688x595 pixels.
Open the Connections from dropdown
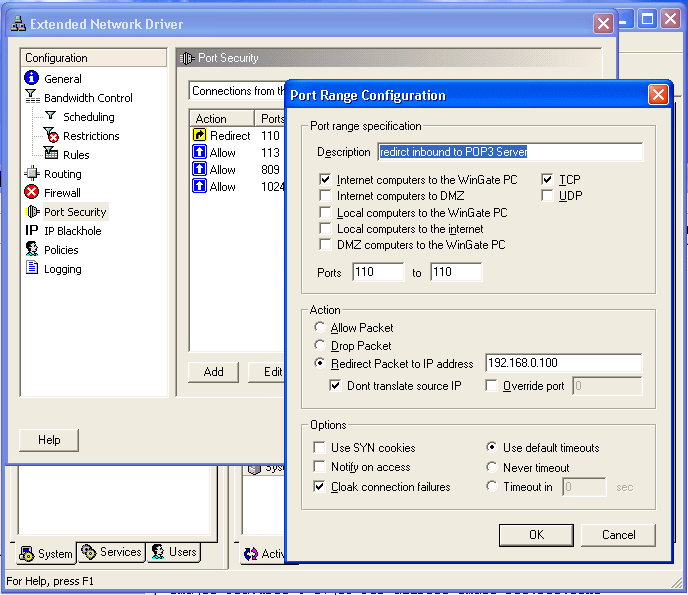(x=237, y=91)
